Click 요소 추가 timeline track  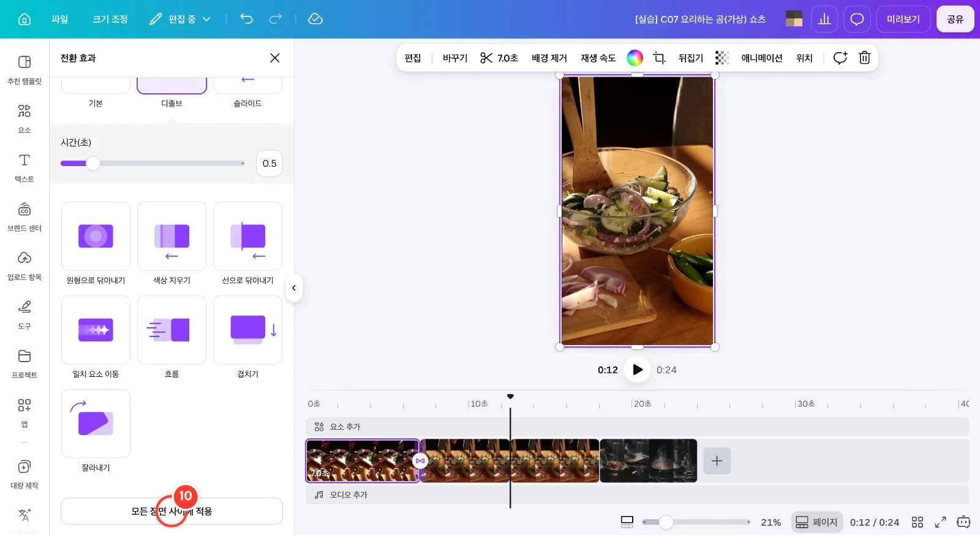[637, 427]
